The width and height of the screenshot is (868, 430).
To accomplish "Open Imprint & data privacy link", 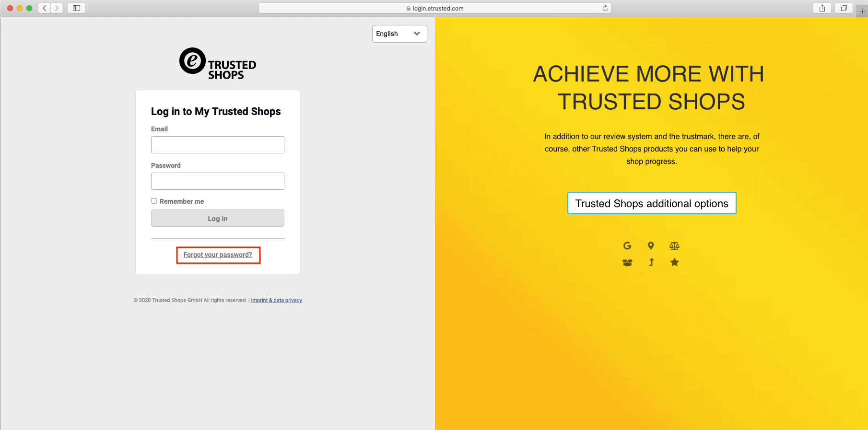I will (x=277, y=300).
